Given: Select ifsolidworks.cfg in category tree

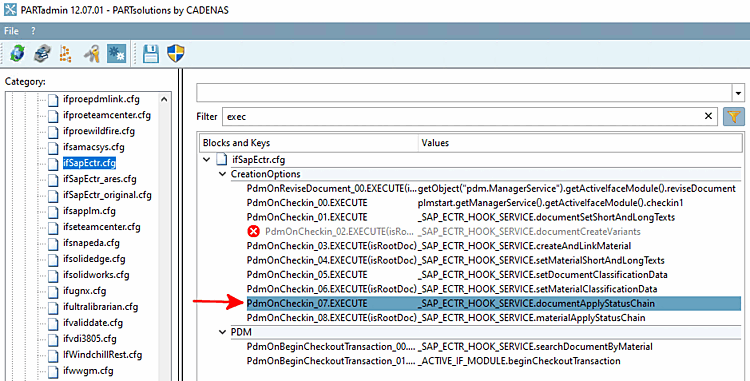Looking at the screenshot, I should click(96, 275).
